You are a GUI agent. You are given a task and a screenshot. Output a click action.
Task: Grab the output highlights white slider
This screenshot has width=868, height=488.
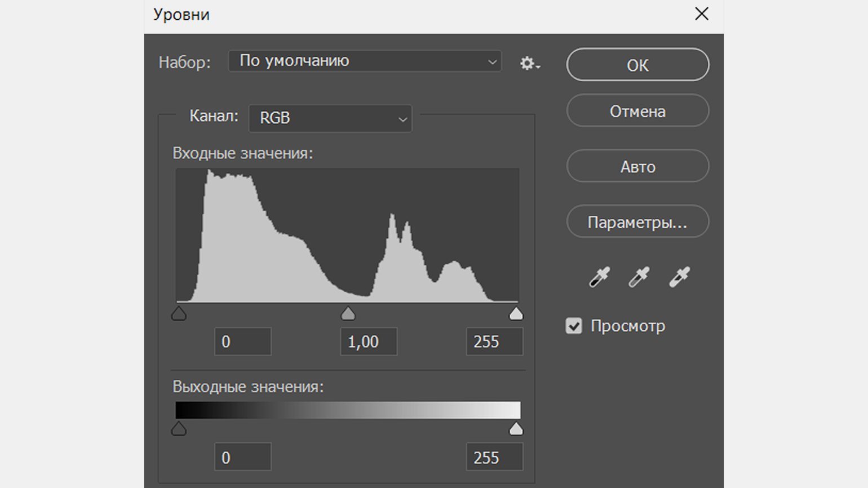516,429
